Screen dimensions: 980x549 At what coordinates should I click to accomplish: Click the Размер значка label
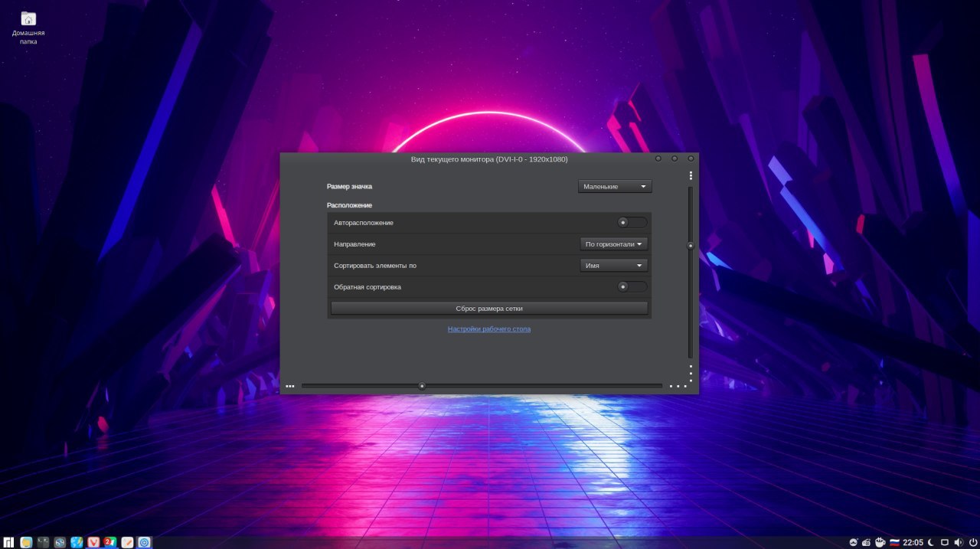point(349,186)
